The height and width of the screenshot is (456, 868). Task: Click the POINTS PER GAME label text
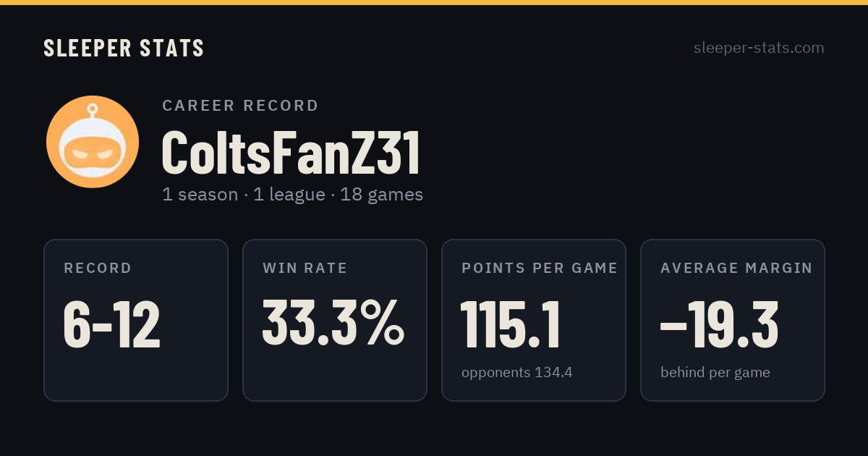[x=540, y=268]
